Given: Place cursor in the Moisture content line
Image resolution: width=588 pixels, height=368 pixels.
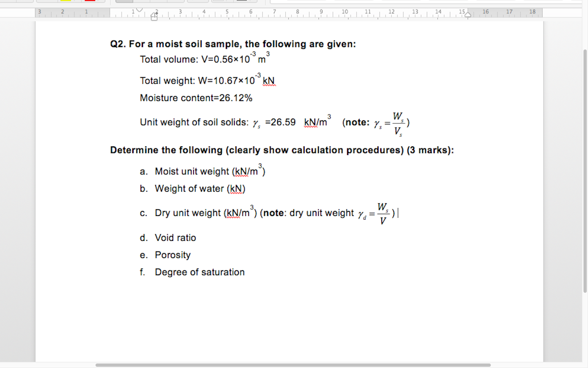Looking at the screenshot, I should tap(196, 98).
